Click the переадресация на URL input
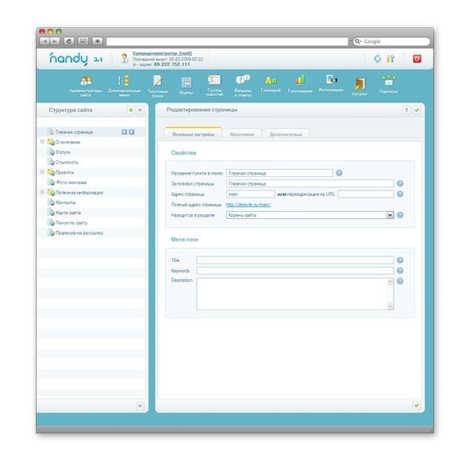Viewport: 476px width, 465px height. 366,194
